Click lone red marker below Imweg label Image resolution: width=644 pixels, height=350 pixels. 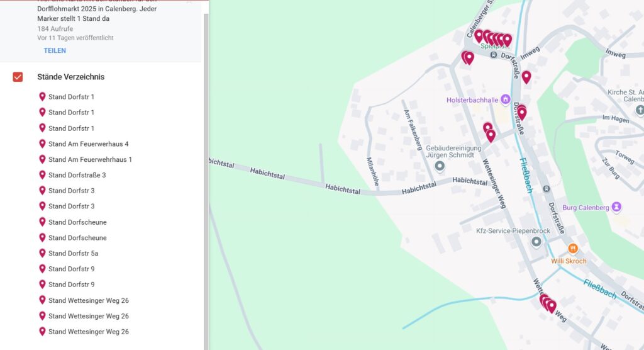[x=526, y=77]
